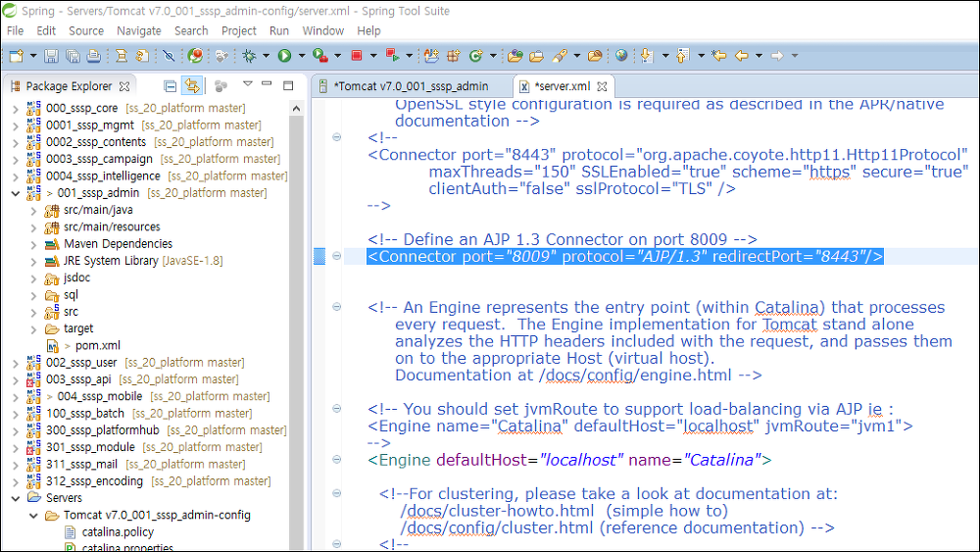Expand the Maven Dependencies node

pos(33,244)
